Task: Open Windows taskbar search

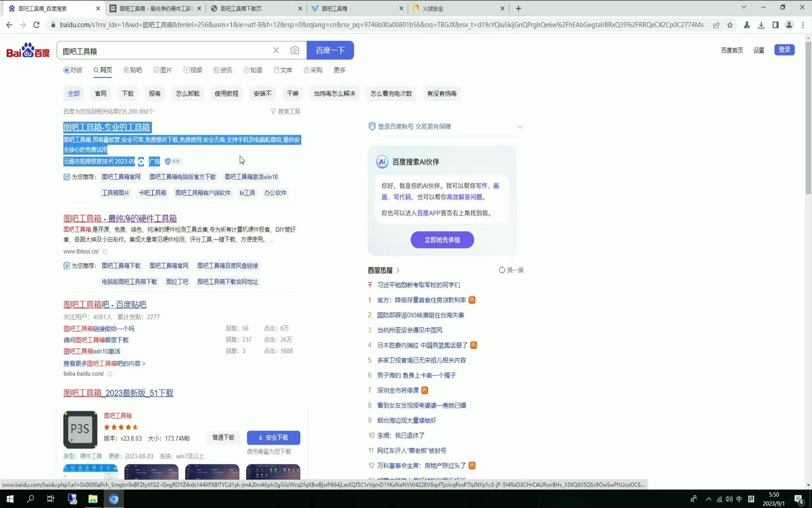Action: click(x=31, y=499)
